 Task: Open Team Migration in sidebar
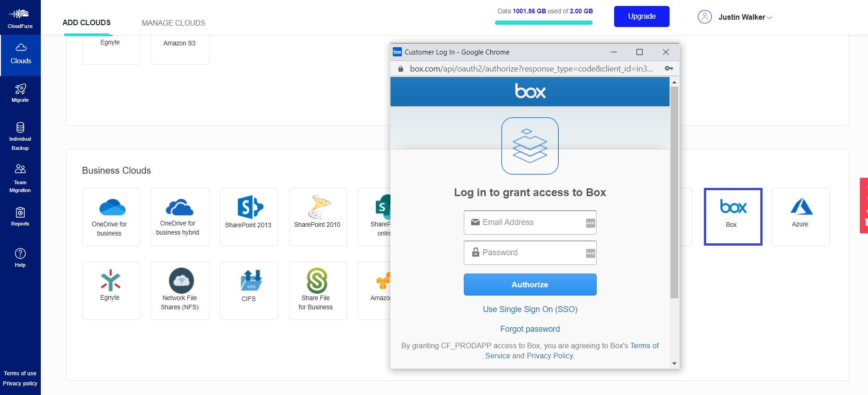(x=20, y=179)
